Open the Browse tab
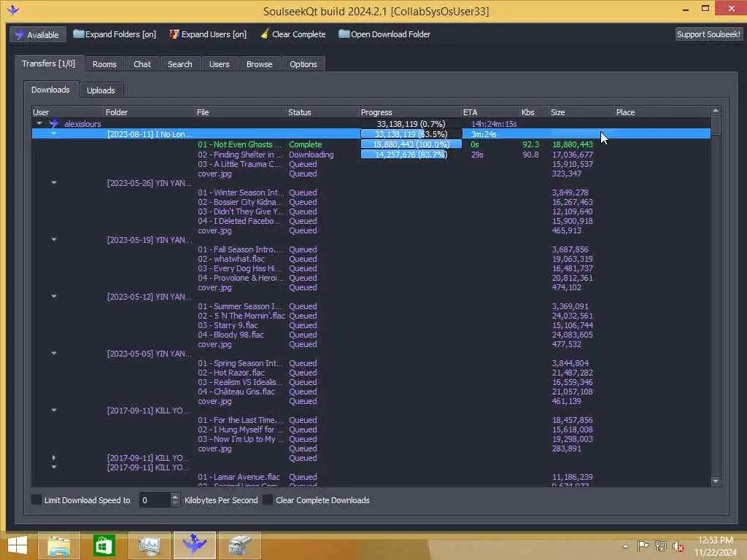The height and width of the screenshot is (560, 747). coord(259,64)
